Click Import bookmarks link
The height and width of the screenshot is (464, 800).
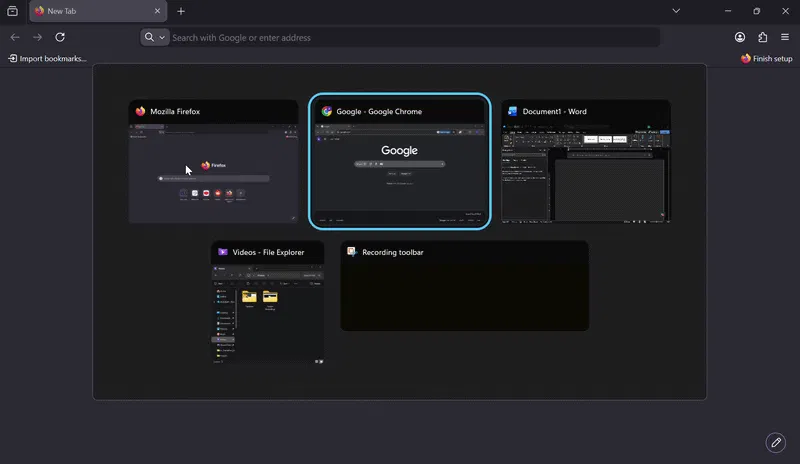(x=47, y=59)
